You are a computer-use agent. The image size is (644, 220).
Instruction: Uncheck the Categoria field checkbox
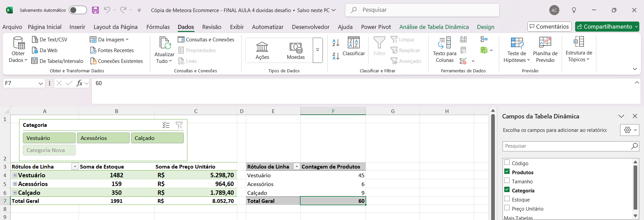[507, 190]
